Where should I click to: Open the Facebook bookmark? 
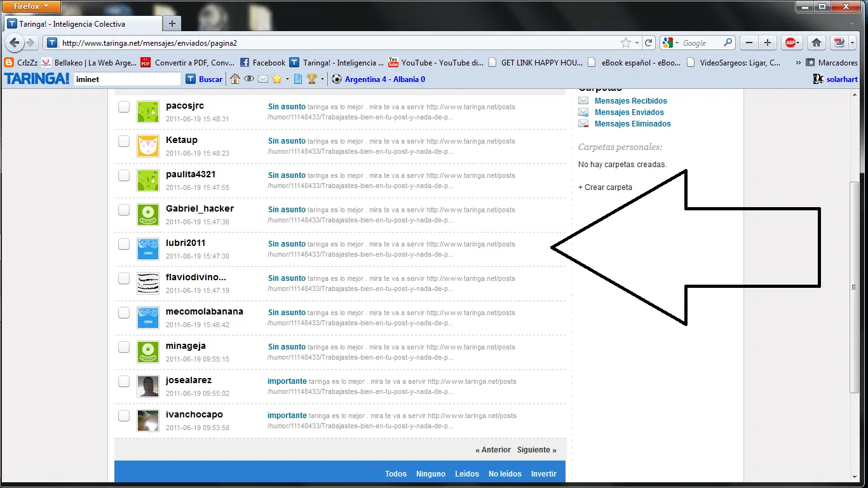click(x=262, y=62)
